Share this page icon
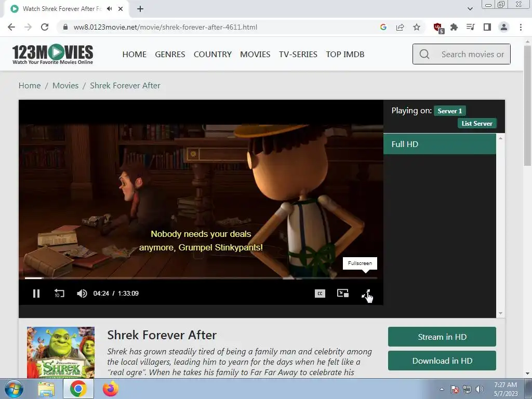 400,27
